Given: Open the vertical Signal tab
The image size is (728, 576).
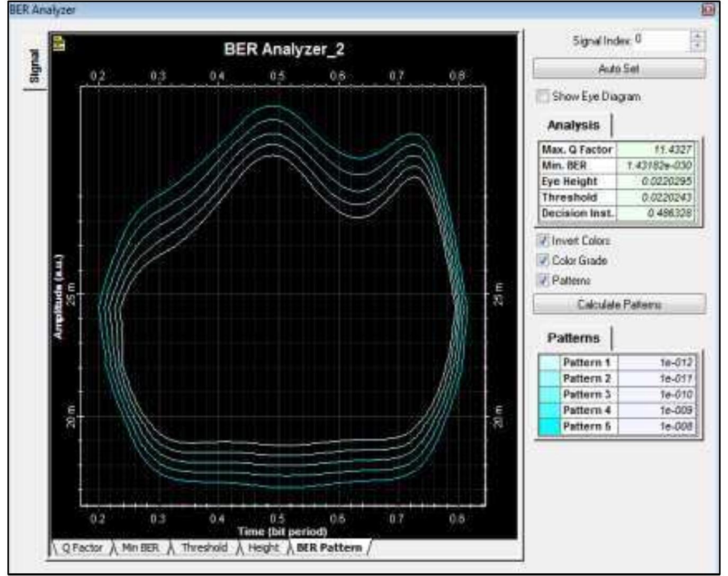Looking at the screenshot, I should pos(35,66).
